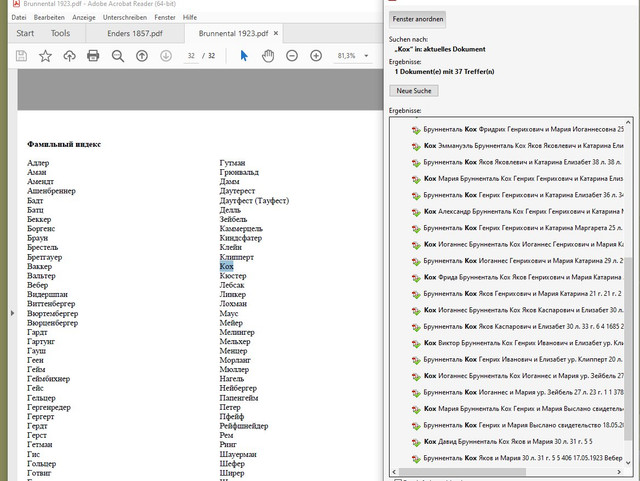Switch to Enders 1857.pdf tab
The width and height of the screenshot is (640, 481).
135,33
